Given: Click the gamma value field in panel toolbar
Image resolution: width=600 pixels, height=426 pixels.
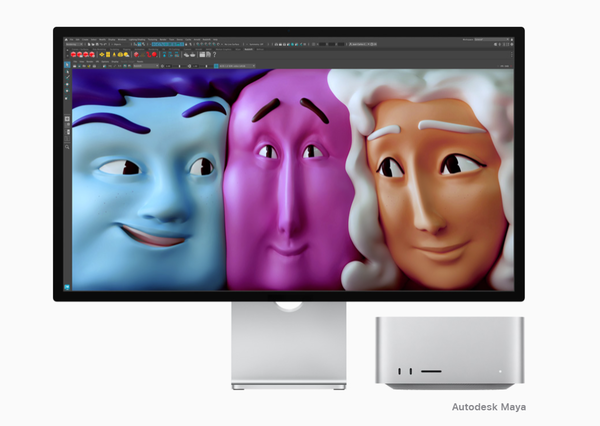Looking at the screenshot, I should (195, 66).
